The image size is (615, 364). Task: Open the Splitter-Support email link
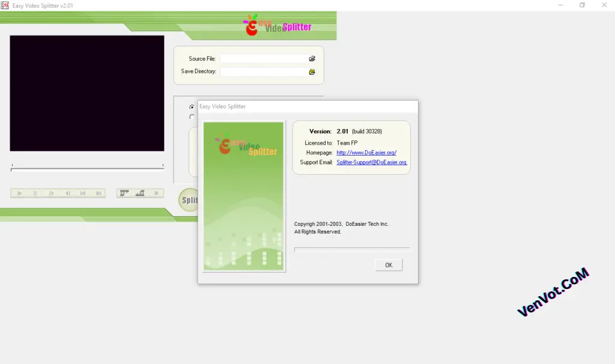(x=371, y=162)
